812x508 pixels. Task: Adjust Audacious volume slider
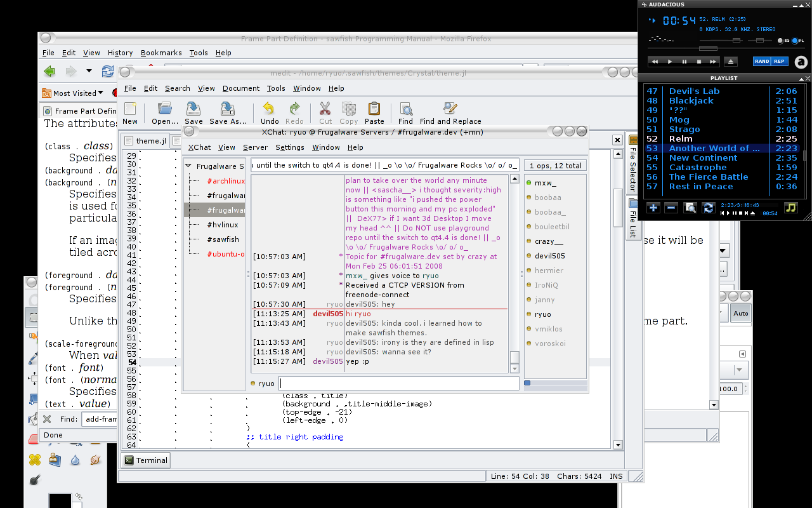[737, 41]
